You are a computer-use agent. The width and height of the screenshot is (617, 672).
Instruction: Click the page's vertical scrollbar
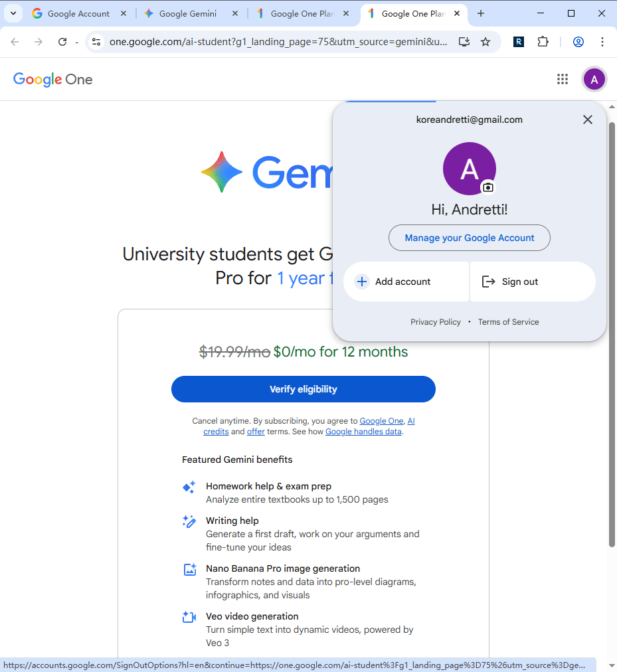click(x=612, y=332)
